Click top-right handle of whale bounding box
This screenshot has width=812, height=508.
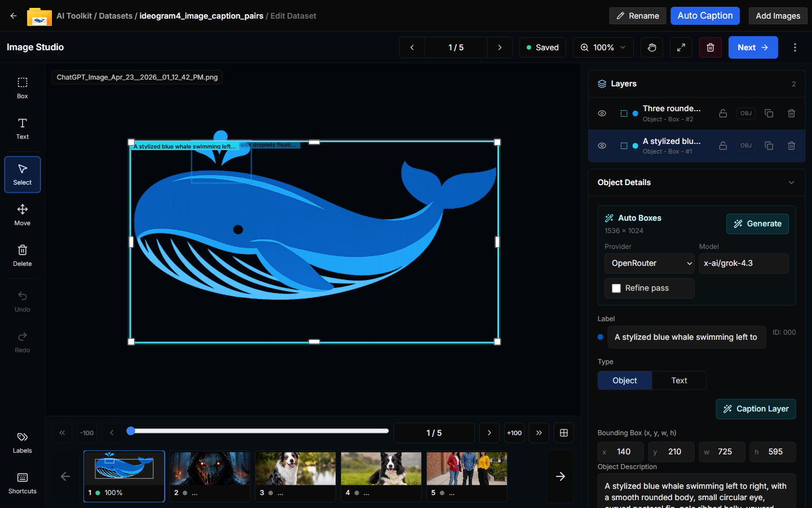497,142
